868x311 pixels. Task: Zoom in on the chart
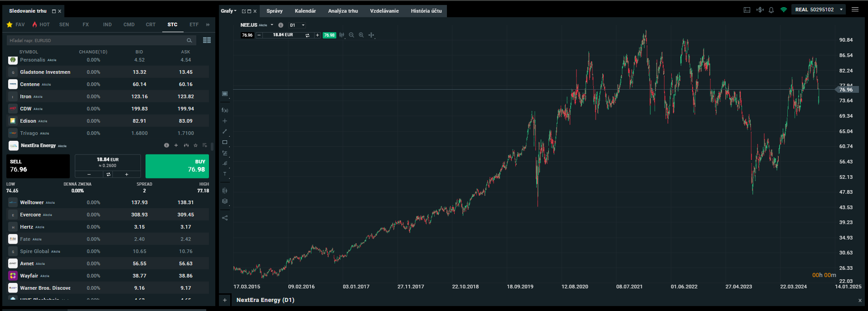361,35
